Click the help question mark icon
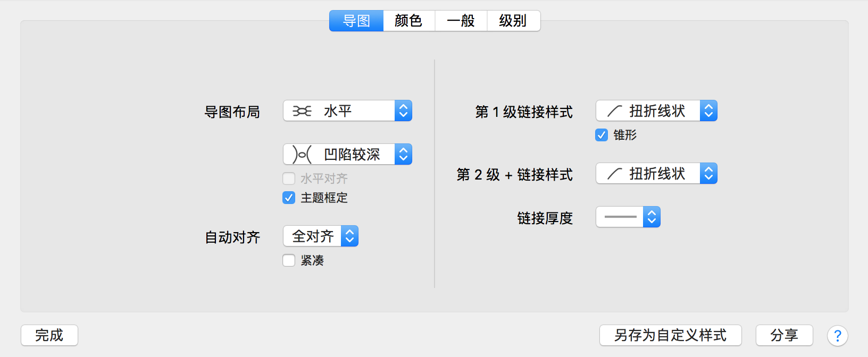 [x=837, y=336]
